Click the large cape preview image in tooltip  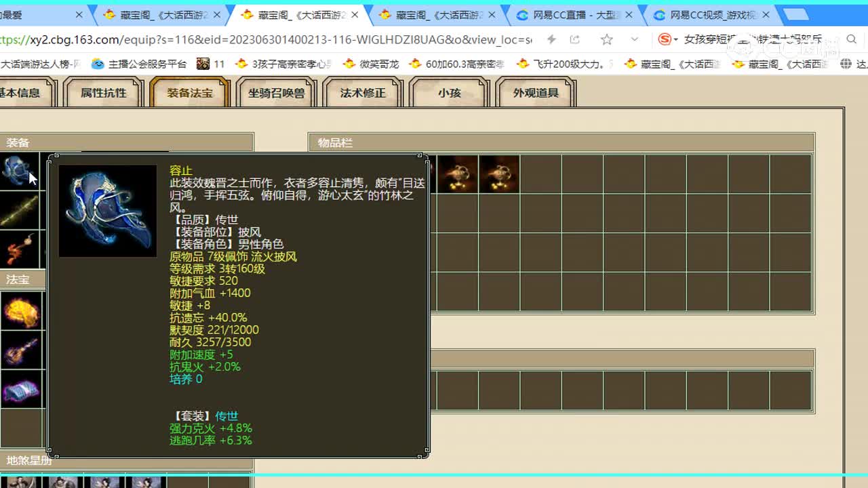point(108,211)
